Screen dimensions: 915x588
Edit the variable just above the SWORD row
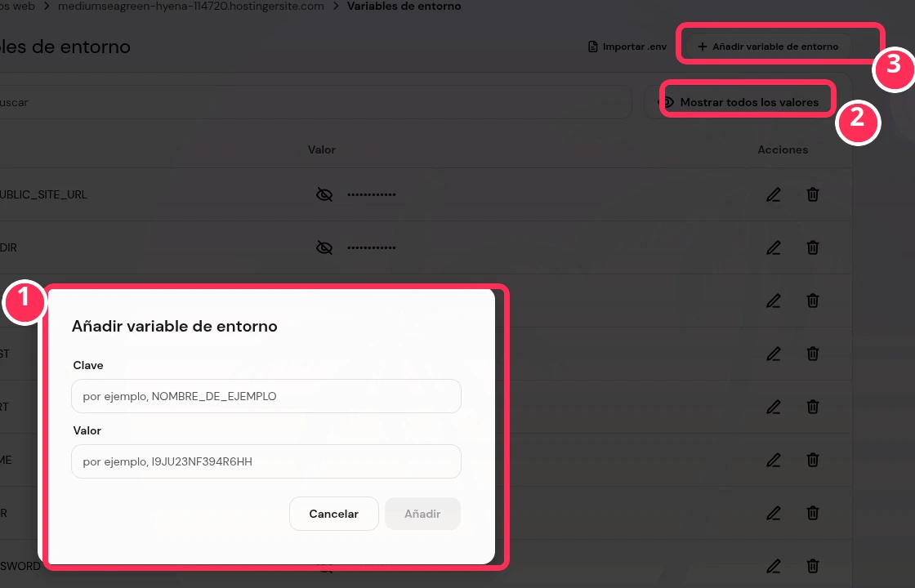coord(773,513)
